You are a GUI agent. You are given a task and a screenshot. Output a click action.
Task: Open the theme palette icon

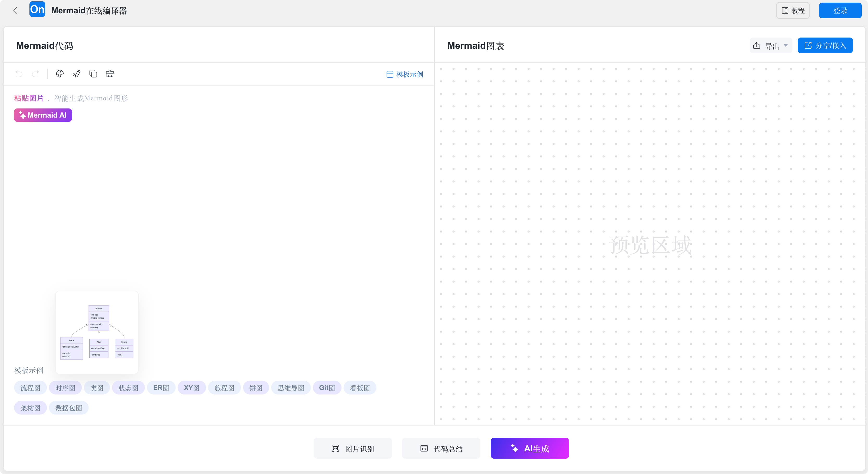tap(60, 74)
